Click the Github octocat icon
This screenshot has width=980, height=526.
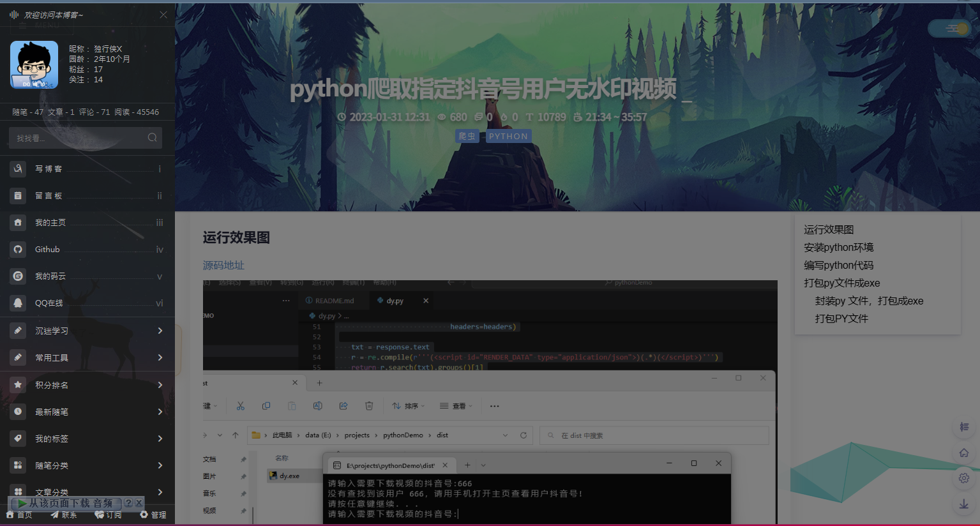click(18, 249)
